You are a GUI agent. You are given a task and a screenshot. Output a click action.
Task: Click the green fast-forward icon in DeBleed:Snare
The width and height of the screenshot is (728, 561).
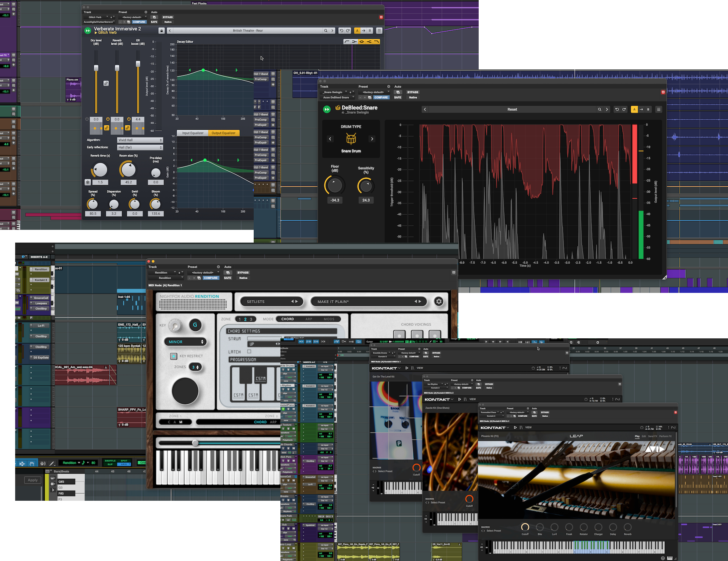click(327, 109)
